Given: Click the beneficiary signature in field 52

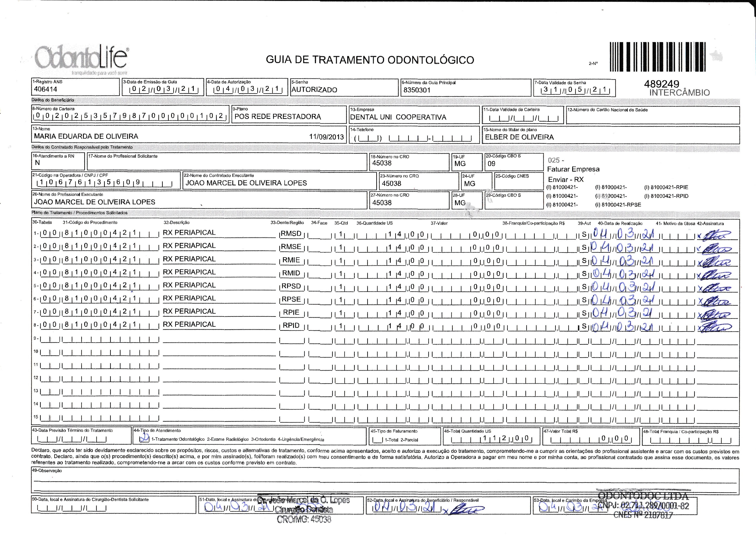Looking at the screenshot, I should pyautogui.click(x=466, y=510).
